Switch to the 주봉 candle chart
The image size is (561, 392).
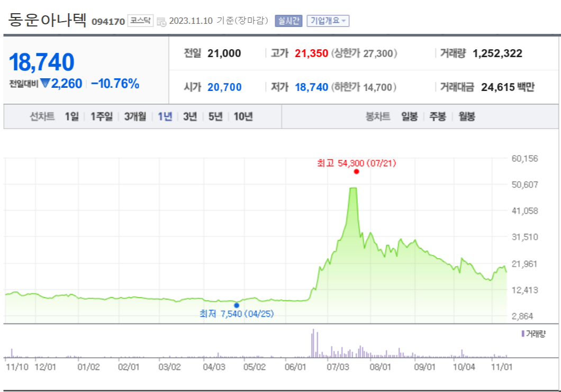[438, 116]
